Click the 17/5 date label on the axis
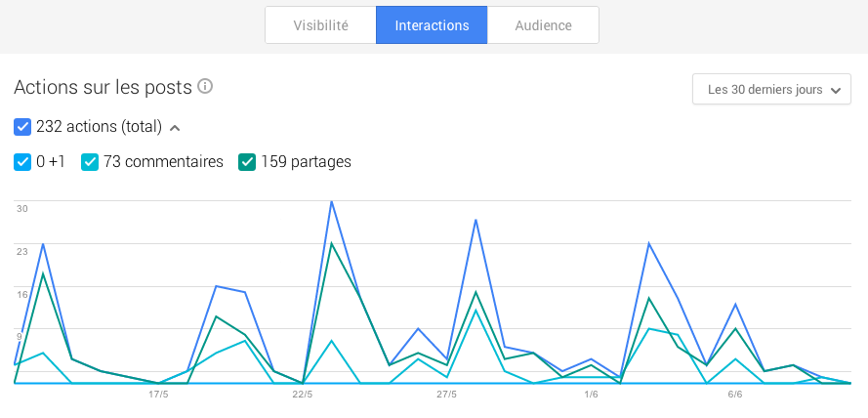 pyautogui.click(x=158, y=395)
